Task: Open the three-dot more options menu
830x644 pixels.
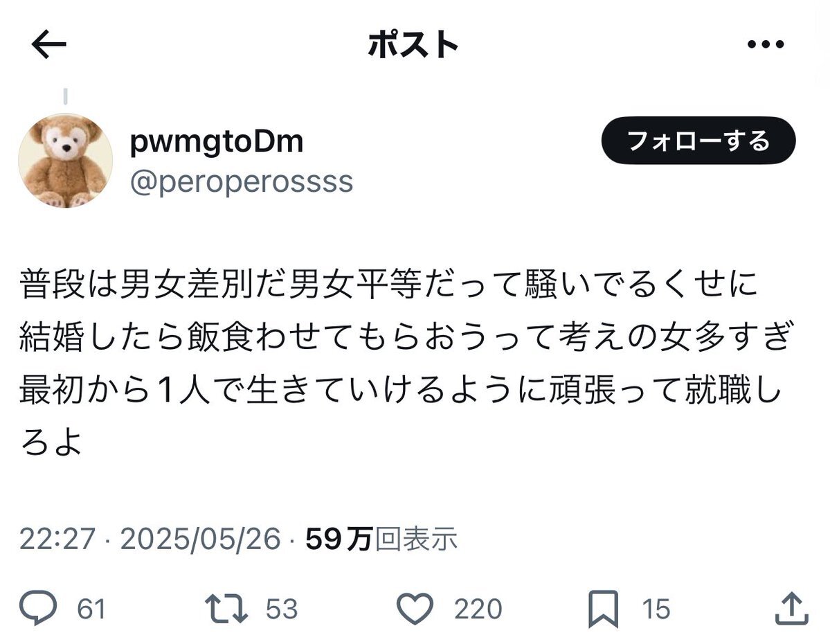Action: click(x=766, y=44)
